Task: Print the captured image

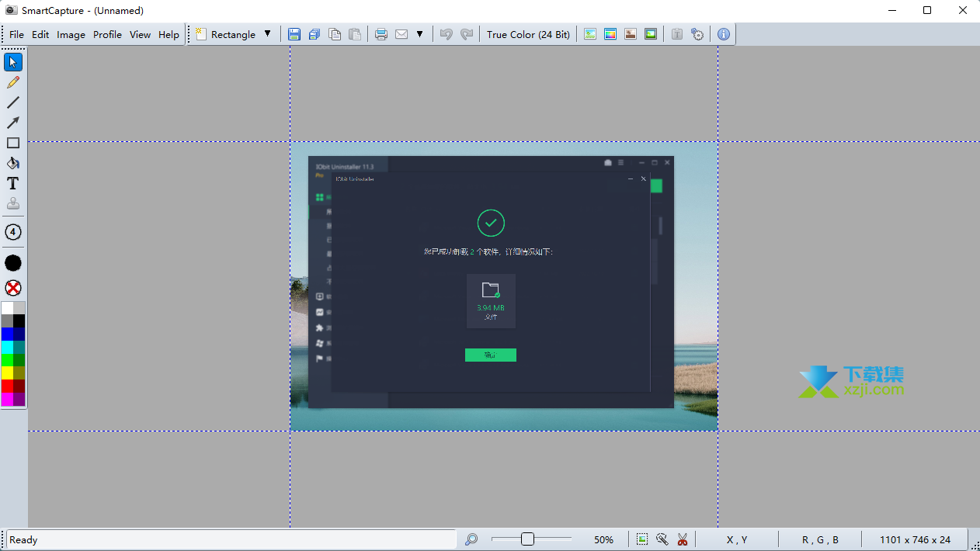Action: click(x=381, y=34)
